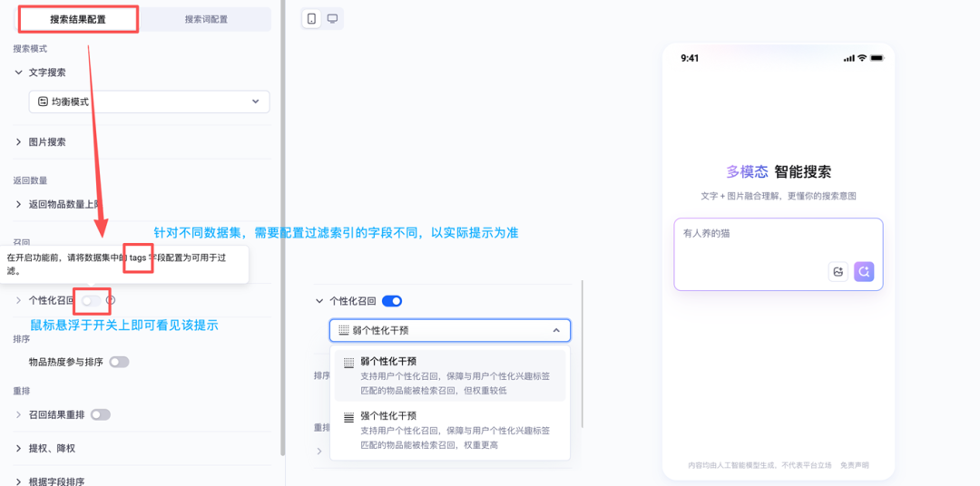The height and width of the screenshot is (486, 980).
Task: Click the 物品热度参与排序 label
Action: pyautogui.click(x=65, y=362)
